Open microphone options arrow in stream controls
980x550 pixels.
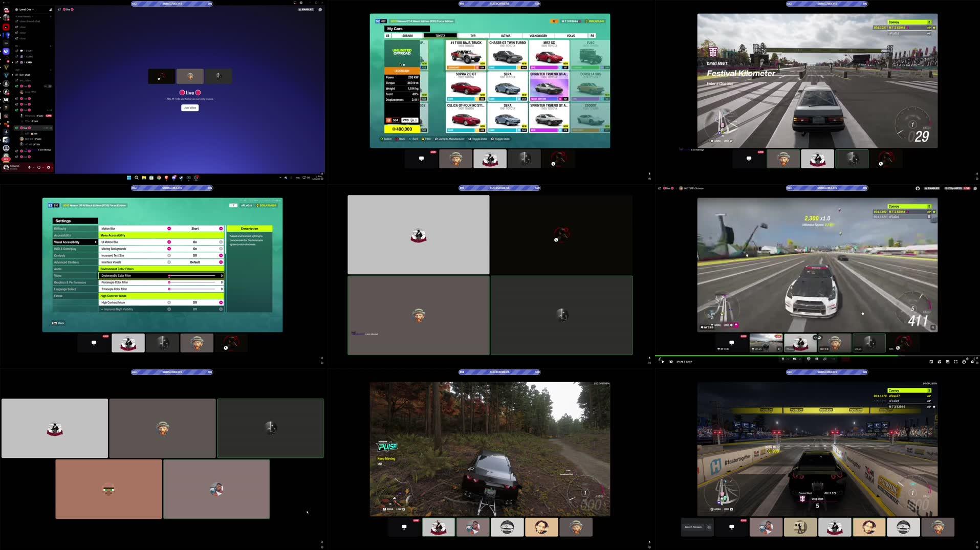788,359
